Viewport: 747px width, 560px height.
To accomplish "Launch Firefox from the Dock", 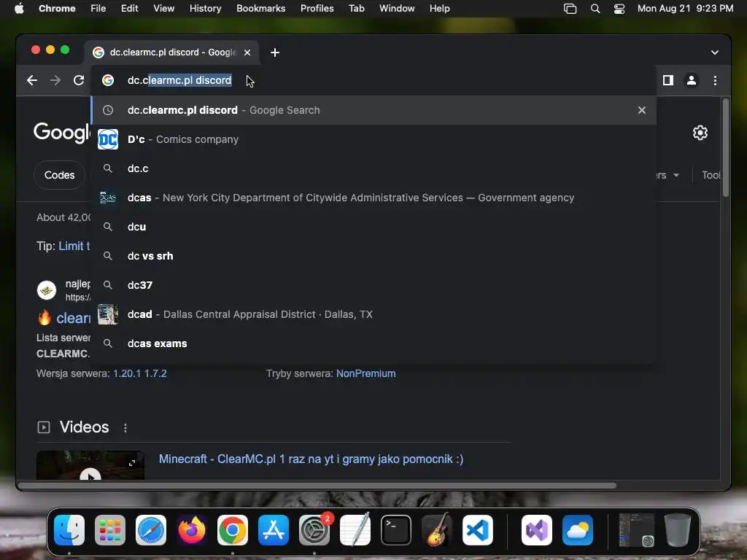I will coord(192,530).
